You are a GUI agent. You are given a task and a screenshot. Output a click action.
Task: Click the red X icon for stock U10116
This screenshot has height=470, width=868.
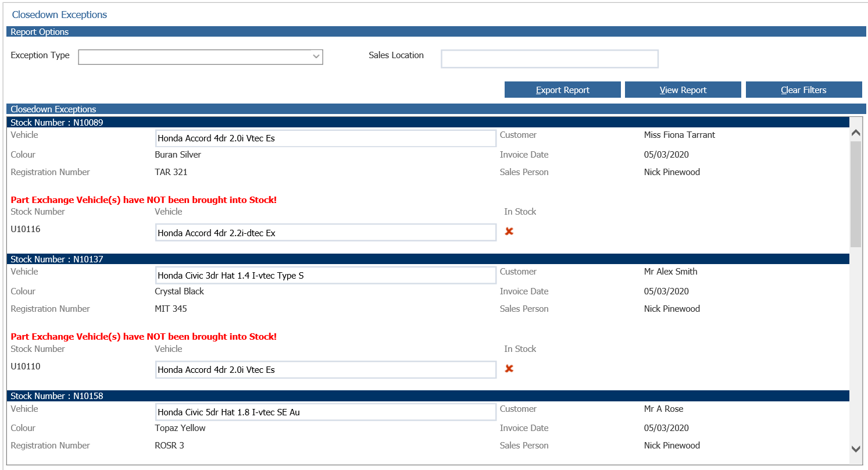509,232
